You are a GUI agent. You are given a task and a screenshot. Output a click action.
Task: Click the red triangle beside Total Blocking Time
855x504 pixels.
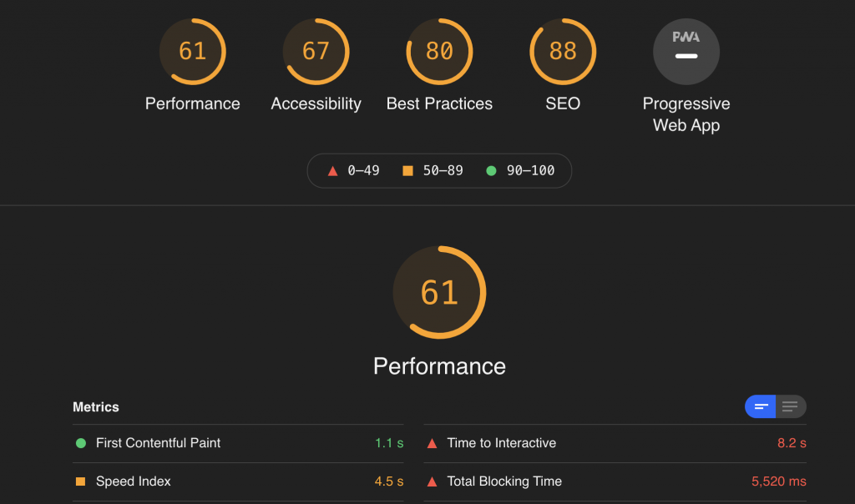click(432, 481)
